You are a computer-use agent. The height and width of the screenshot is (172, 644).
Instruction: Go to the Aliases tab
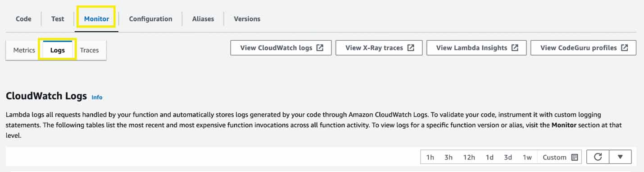click(x=203, y=19)
